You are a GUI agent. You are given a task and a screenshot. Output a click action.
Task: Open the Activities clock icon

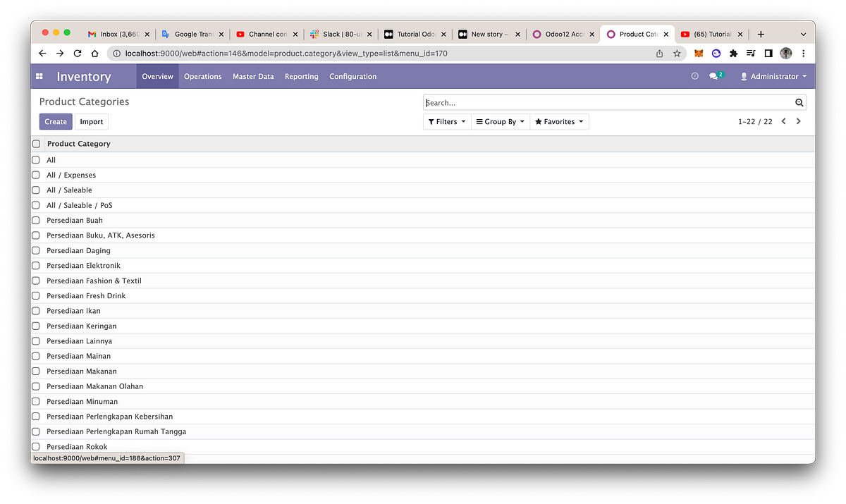[x=694, y=76]
